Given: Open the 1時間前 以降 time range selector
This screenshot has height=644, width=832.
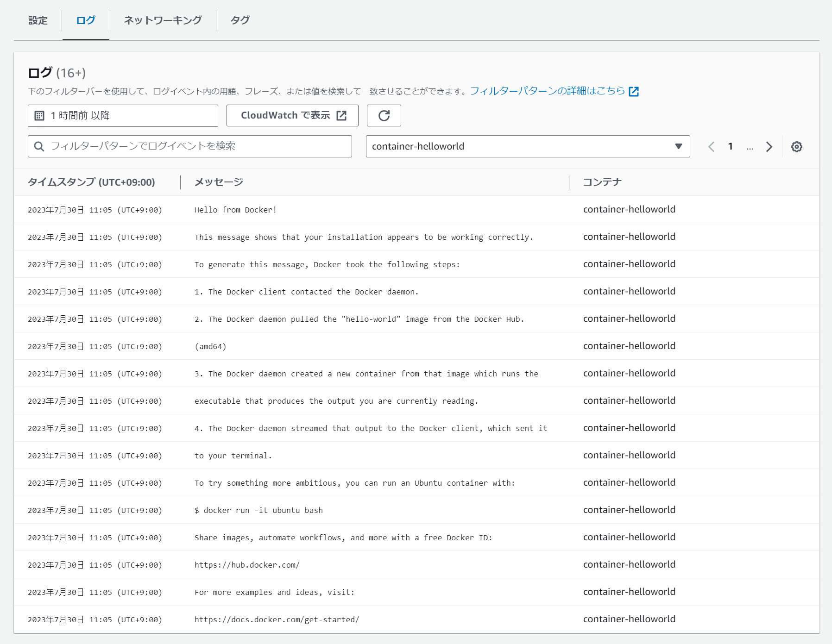Looking at the screenshot, I should pos(123,116).
